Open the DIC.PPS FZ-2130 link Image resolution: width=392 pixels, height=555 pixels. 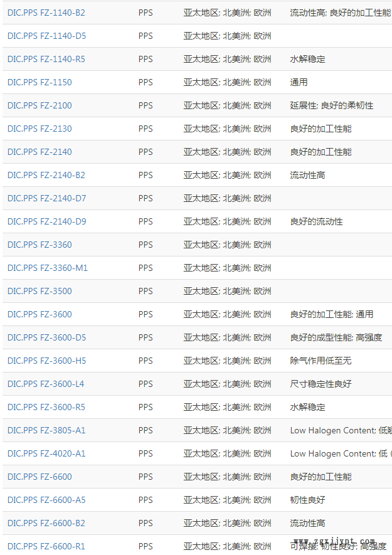pyautogui.click(x=40, y=129)
